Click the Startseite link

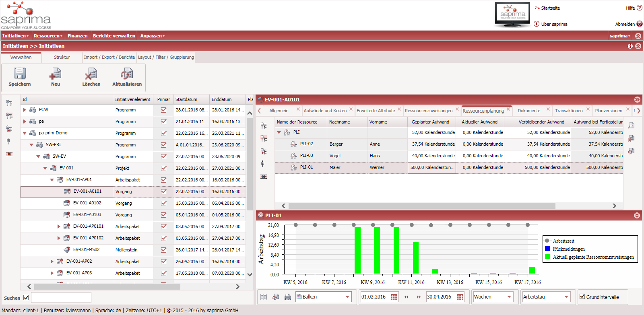(x=550, y=8)
